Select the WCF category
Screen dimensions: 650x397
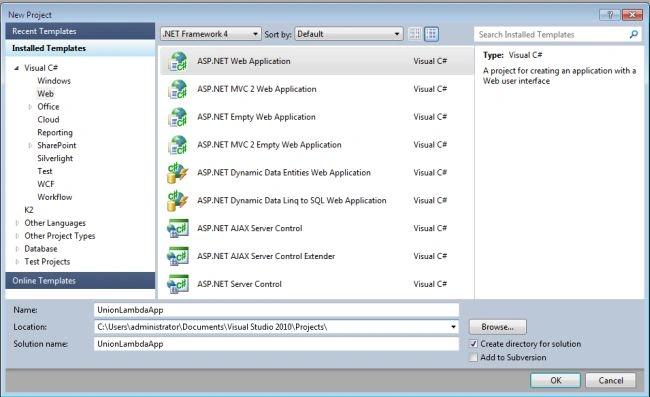click(46, 184)
